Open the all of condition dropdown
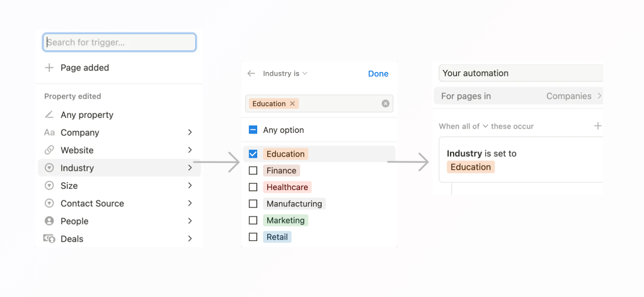Viewport: 644px width, 297px height. coord(475,126)
